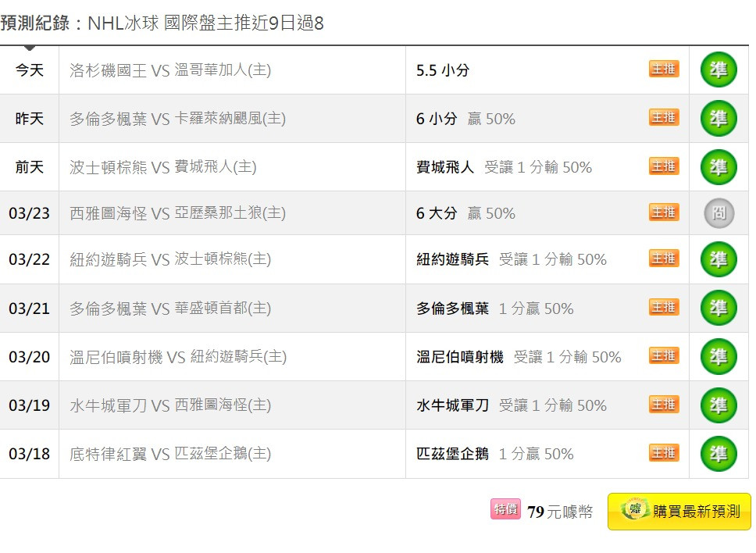This screenshot has height=553, width=756.
Task: Open 多倫多楓葉 VS 卡羅萊納颶風 matchup
Action: tap(177, 119)
